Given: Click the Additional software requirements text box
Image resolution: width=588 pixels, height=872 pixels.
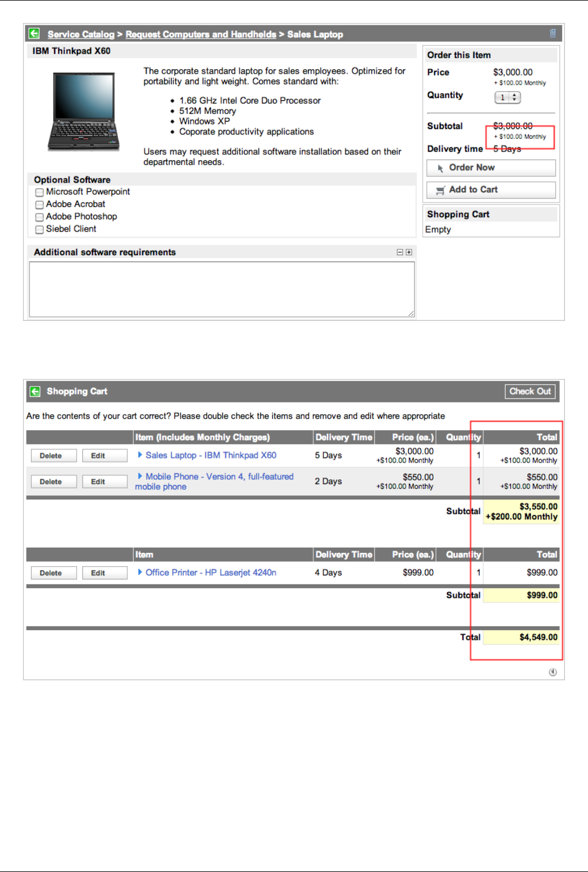Looking at the screenshot, I should pyautogui.click(x=222, y=289).
